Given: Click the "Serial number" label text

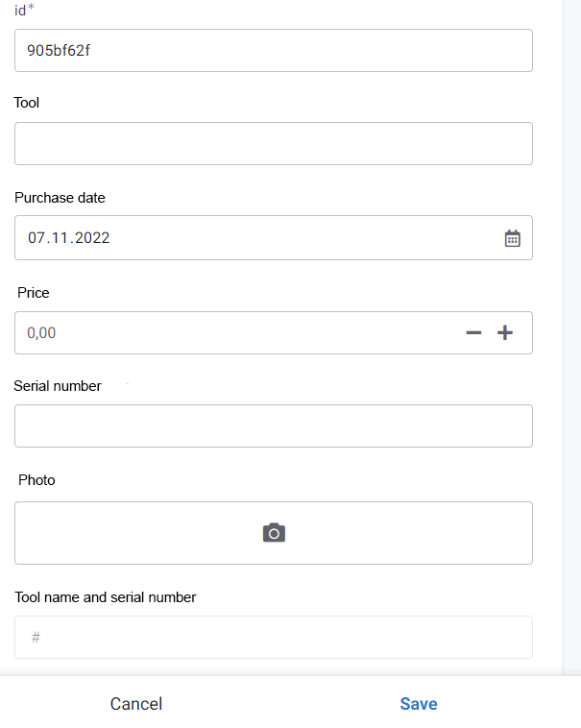Looking at the screenshot, I should point(58,386).
